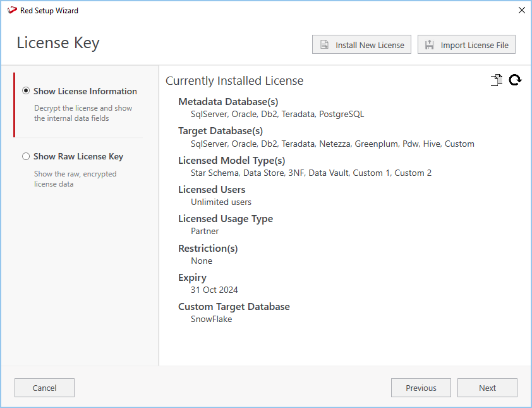Click the SnowFlake custom target database value
The image size is (532, 408).
(211, 319)
